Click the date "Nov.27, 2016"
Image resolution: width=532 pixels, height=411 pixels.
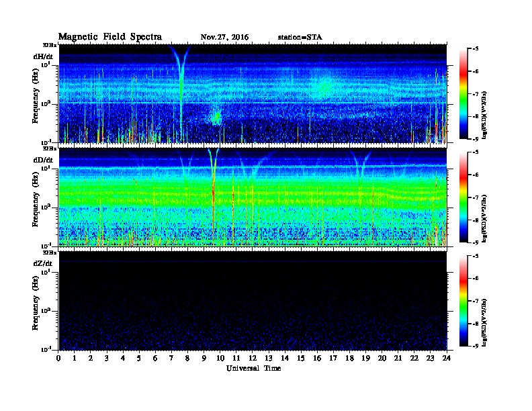pyautogui.click(x=224, y=38)
